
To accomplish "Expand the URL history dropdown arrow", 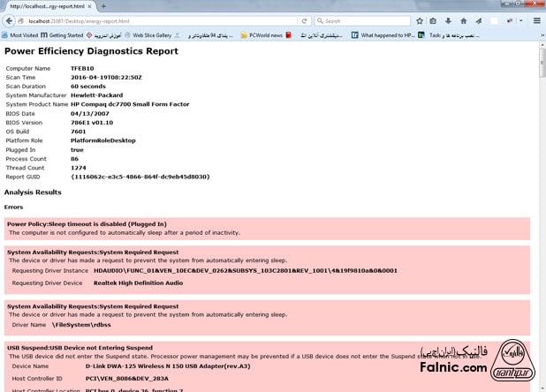I will 294,20.
